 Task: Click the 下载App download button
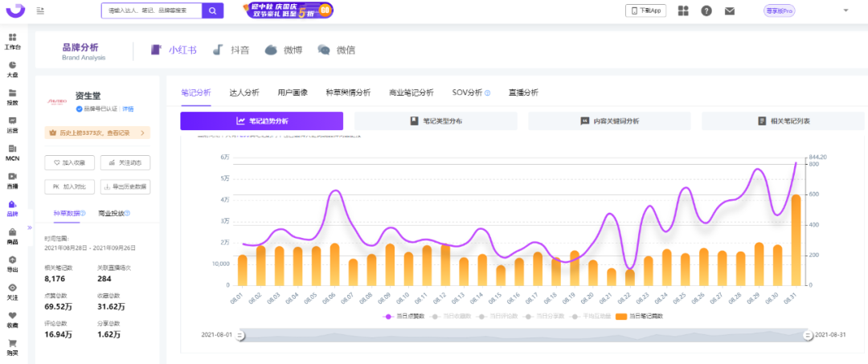click(x=646, y=10)
